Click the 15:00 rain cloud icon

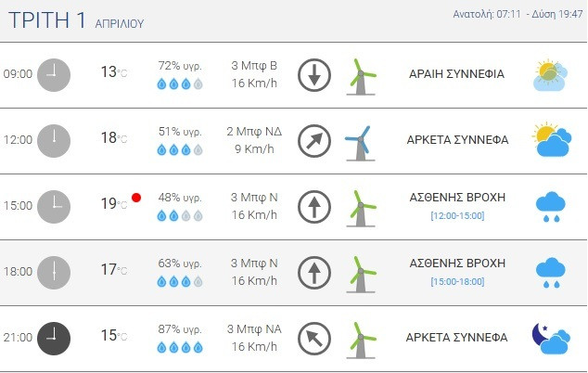pos(552,207)
